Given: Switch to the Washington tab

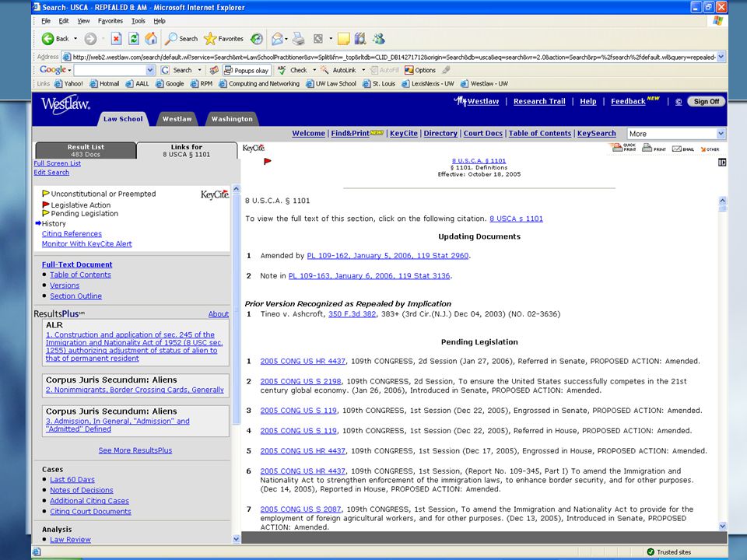Looking at the screenshot, I should [x=232, y=119].
